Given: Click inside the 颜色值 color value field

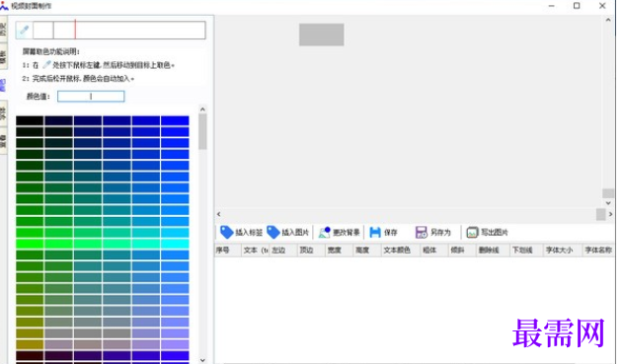Looking at the screenshot, I should click(91, 96).
